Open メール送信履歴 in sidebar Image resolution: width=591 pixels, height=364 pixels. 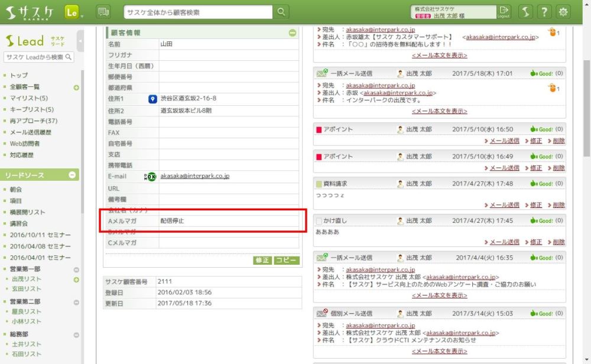pos(31,132)
